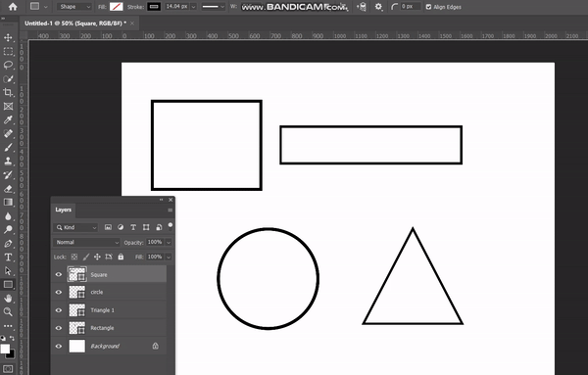Select the Eyedropper tool

pos(8,119)
